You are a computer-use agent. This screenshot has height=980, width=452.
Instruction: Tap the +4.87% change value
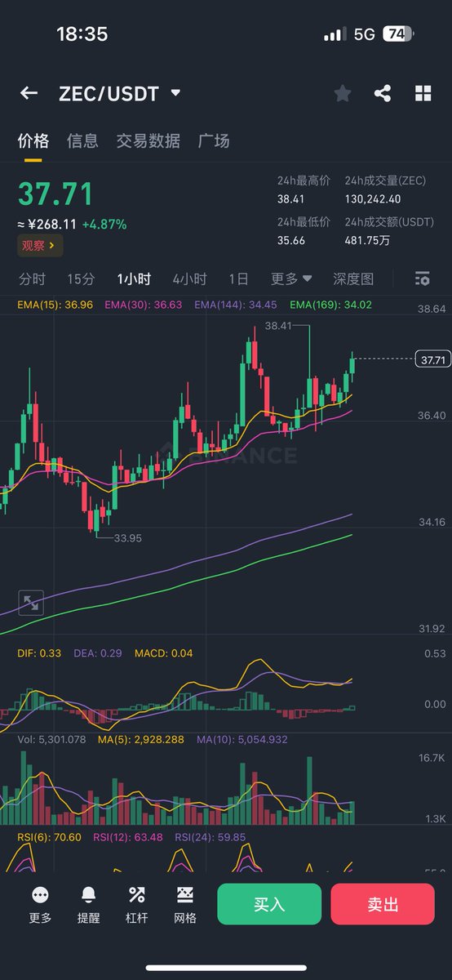(x=104, y=224)
